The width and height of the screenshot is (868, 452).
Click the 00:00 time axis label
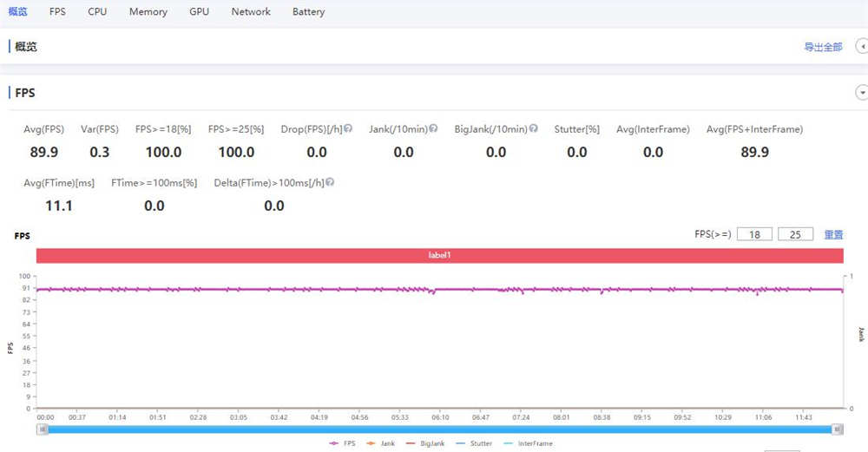click(x=45, y=417)
